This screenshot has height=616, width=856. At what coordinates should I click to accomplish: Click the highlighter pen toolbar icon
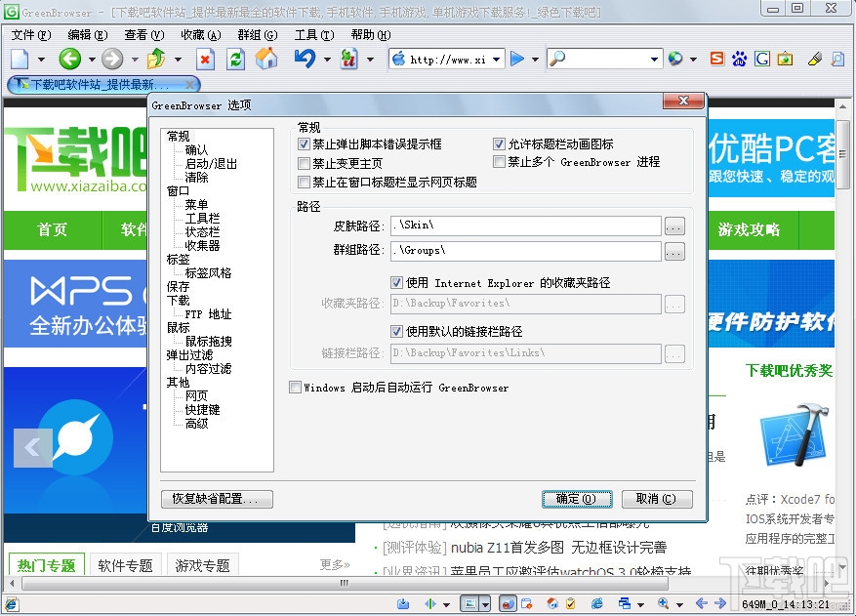[x=814, y=59]
